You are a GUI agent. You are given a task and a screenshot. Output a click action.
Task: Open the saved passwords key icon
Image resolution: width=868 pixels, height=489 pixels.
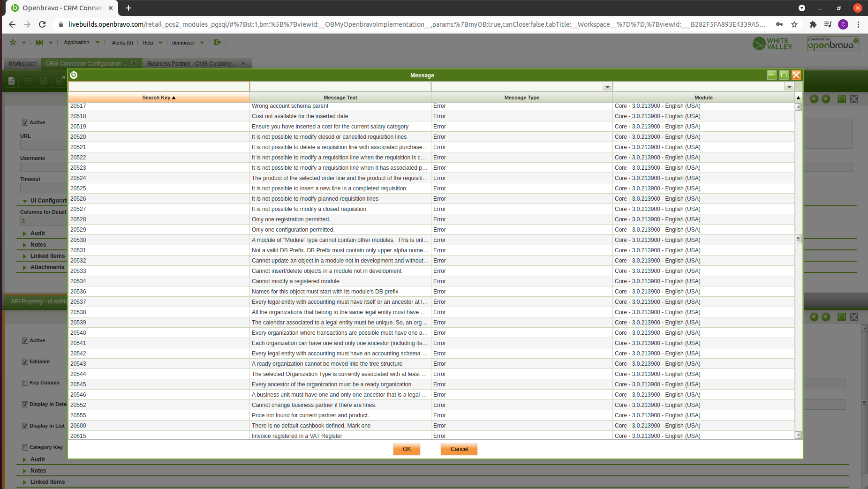tap(779, 24)
